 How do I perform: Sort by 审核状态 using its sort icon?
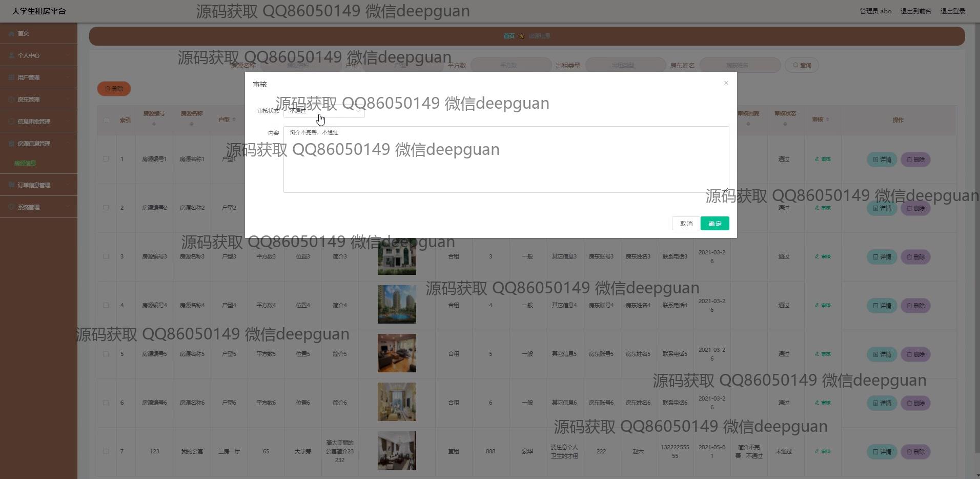click(785, 124)
